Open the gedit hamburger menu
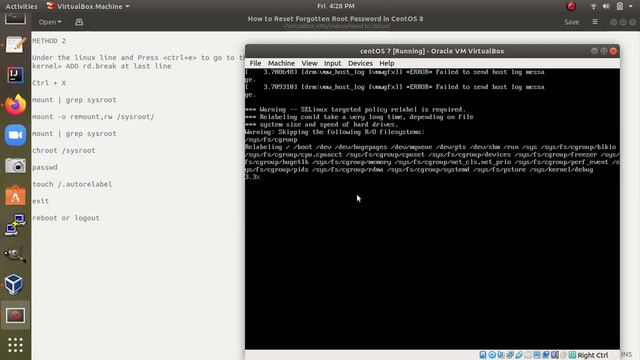 [x=595, y=22]
